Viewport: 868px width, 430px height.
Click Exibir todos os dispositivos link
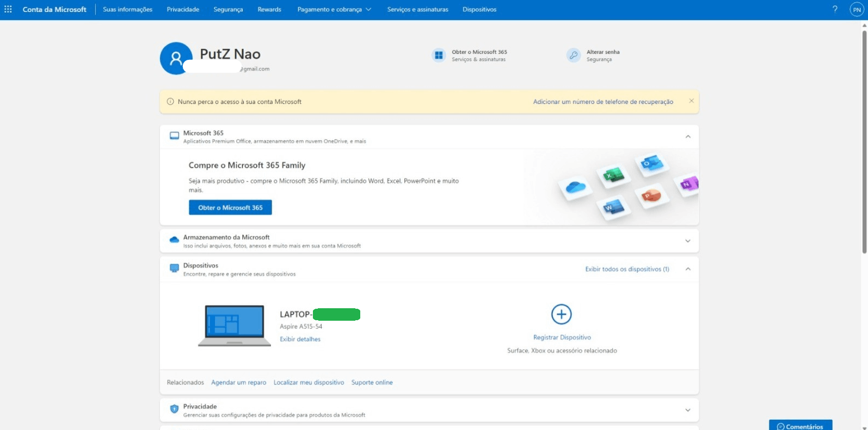point(627,269)
